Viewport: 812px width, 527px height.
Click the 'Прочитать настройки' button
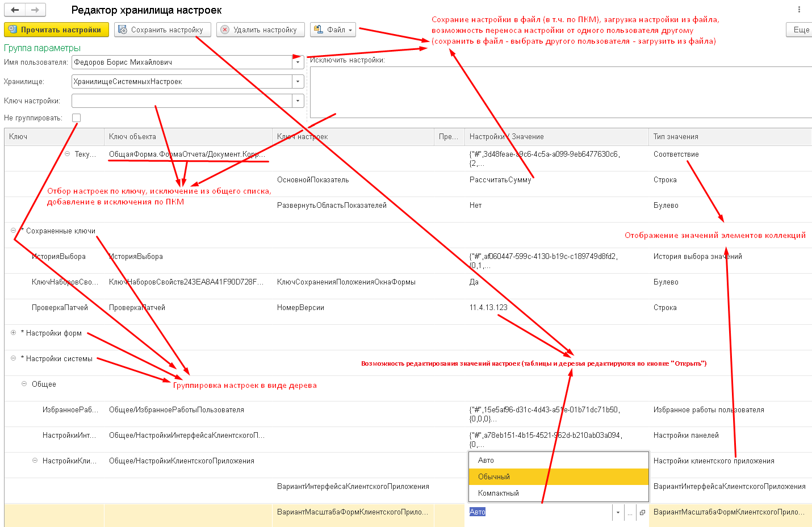[x=56, y=30]
